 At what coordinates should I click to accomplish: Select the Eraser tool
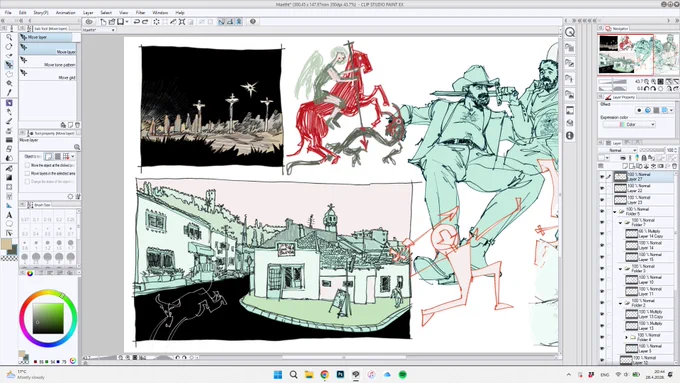9,149
